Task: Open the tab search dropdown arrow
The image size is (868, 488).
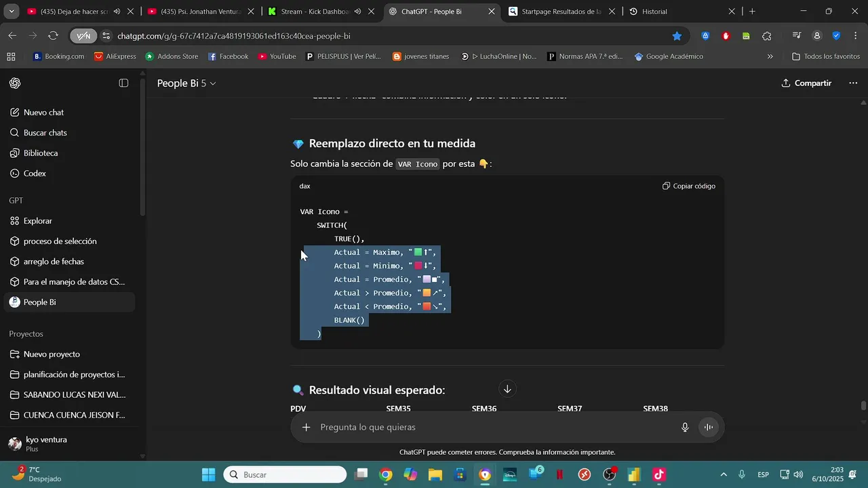Action: point(12,12)
